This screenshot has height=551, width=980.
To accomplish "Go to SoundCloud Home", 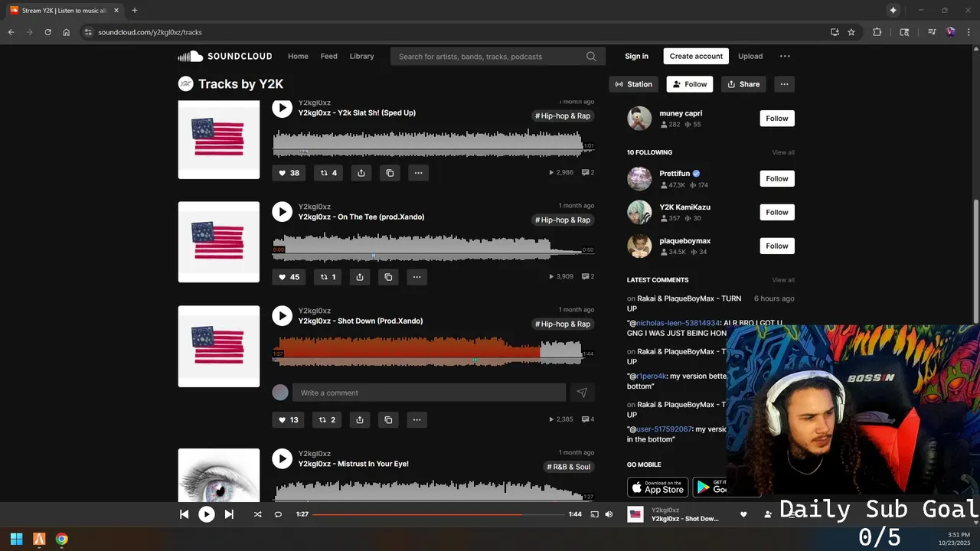I will pyautogui.click(x=298, y=56).
